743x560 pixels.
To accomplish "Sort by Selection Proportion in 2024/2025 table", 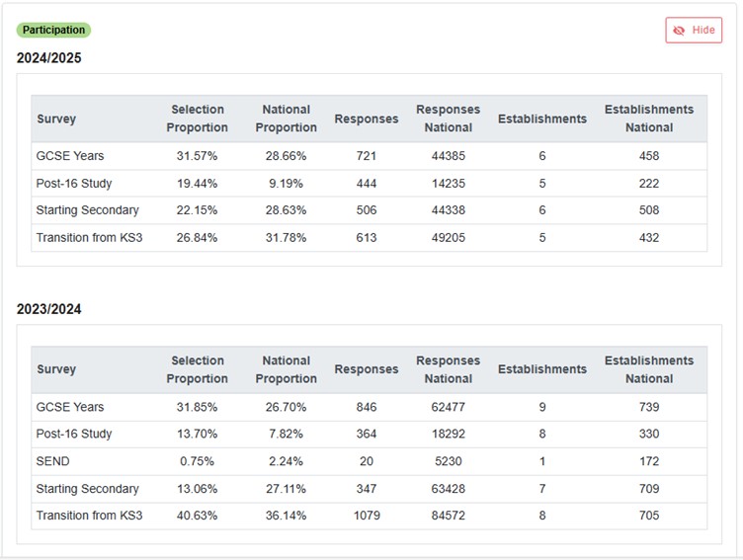I will (x=197, y=119).
